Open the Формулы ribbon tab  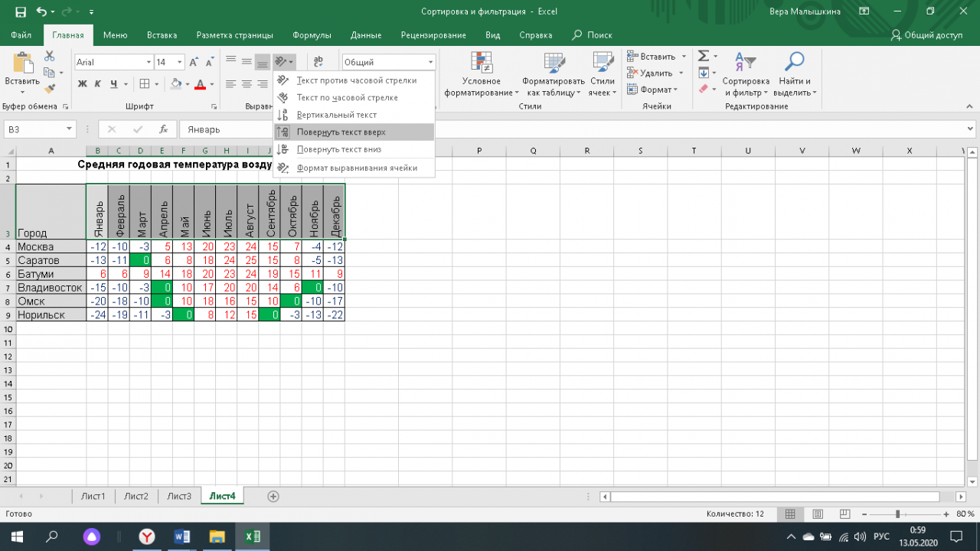pyautogui.click(x=312, y=35)
